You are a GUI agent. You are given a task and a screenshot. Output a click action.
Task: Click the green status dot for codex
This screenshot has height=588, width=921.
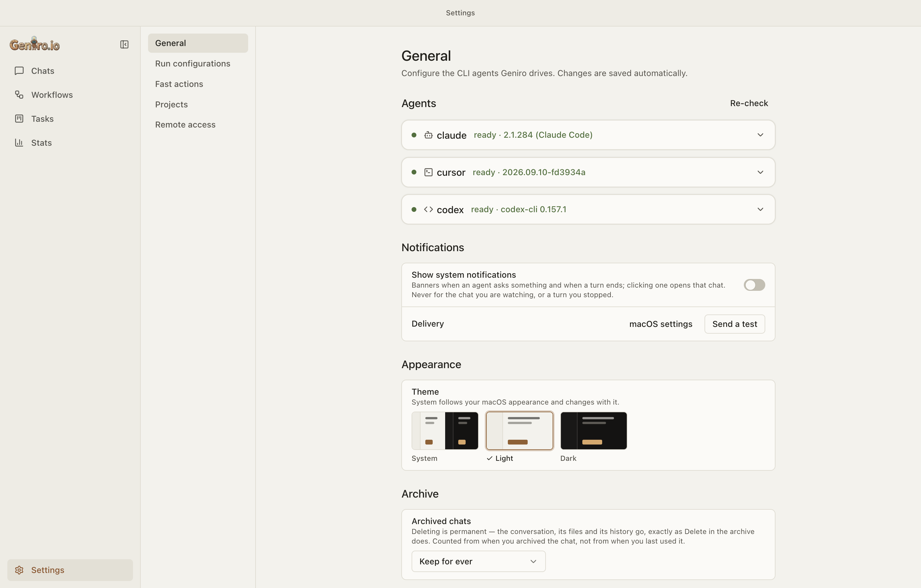pos(414,210)
